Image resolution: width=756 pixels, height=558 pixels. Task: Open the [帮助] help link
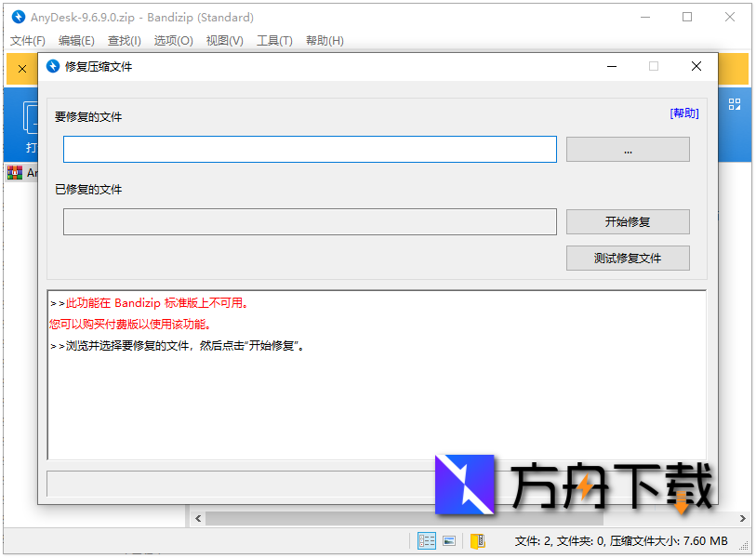(684, 113)
